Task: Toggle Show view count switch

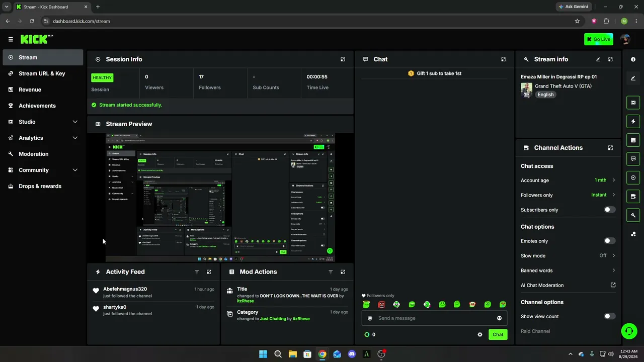Action: pyautogui.click(x=609, y=316)
